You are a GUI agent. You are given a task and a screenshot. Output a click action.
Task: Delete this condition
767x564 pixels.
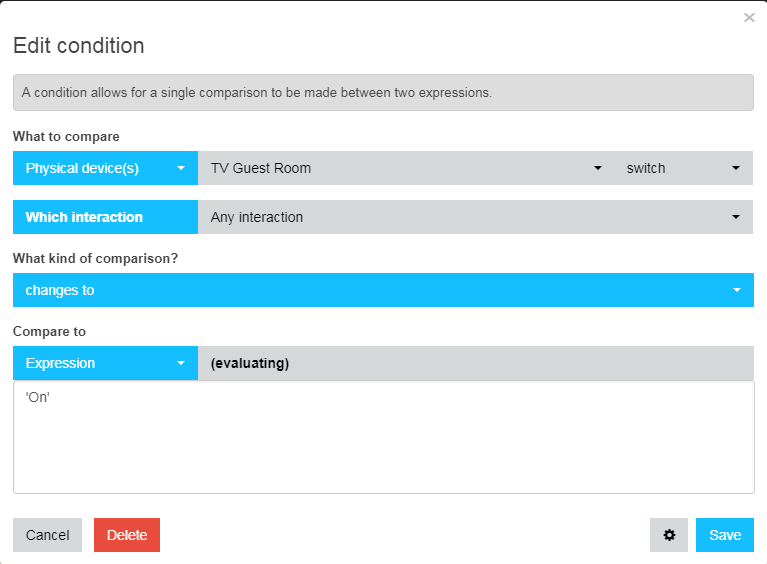pyautogui.click(x=127, y=535)
